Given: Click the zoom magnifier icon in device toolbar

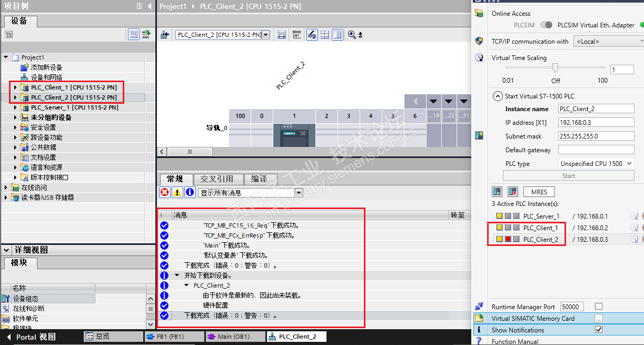Looking at the screenshot, I should (x=352, y=35).
